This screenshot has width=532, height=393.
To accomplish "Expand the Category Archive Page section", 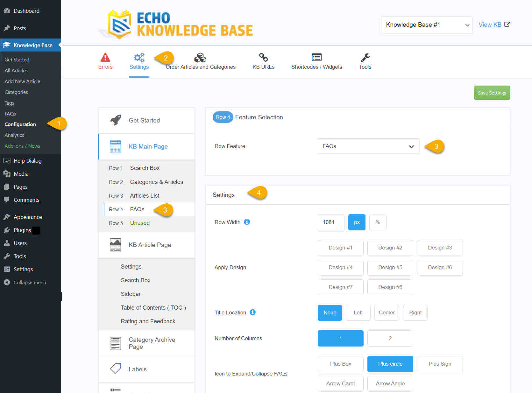I will click(146, 343).
